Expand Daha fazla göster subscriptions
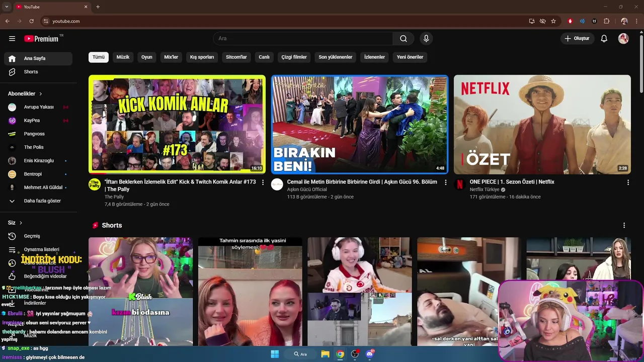 [38, 201]
